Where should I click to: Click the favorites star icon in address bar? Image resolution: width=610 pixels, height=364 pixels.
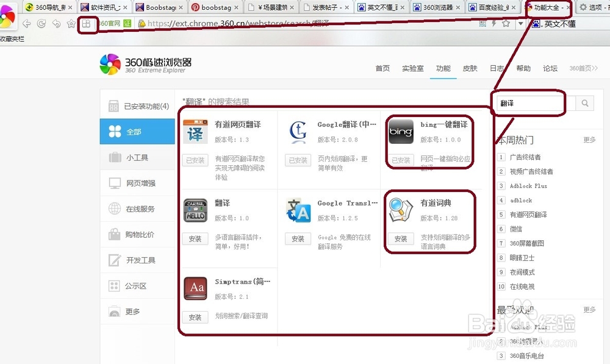tap(505, 24)
